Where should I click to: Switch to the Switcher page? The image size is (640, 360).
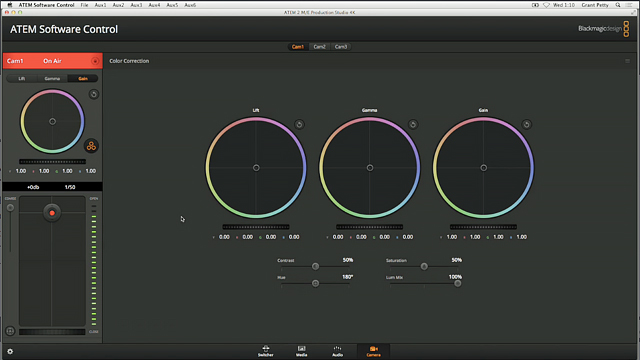click(x=266, y=351)
